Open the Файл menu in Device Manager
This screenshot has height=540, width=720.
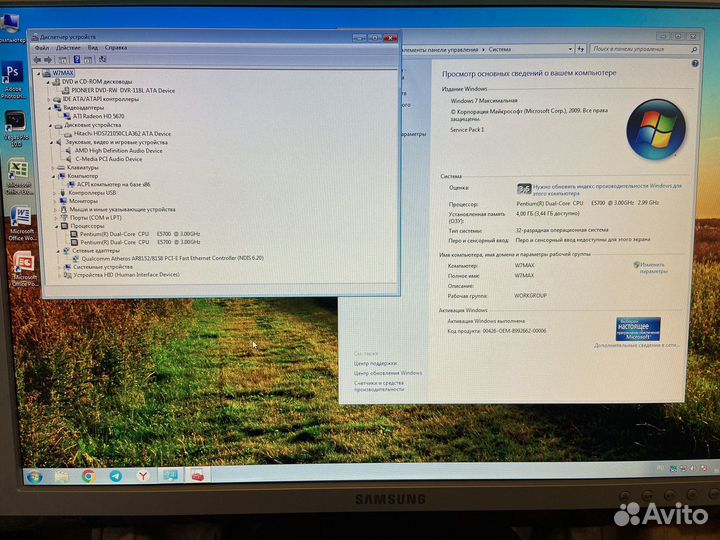click(x=42, y=48)
